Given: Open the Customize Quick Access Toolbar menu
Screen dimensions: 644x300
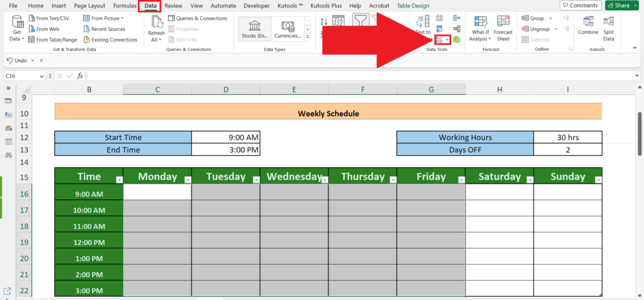Looking at the screenshot, I should tap(41, 60).
